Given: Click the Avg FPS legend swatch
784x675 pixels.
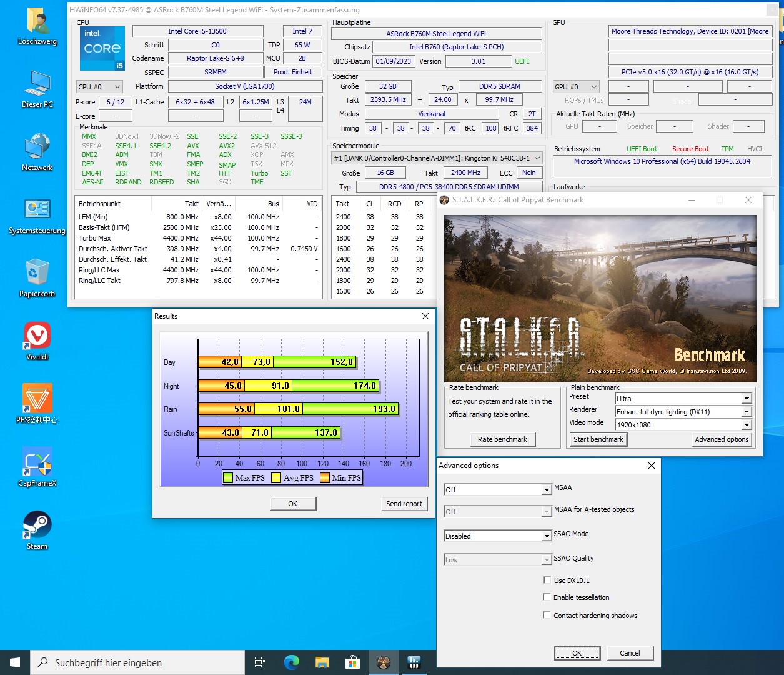Looking at the screenshot, I should [277, 478].
